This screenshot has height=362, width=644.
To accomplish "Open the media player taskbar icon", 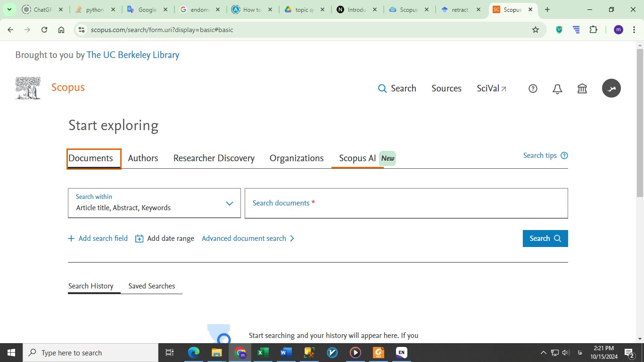I will tap(355, 353).
